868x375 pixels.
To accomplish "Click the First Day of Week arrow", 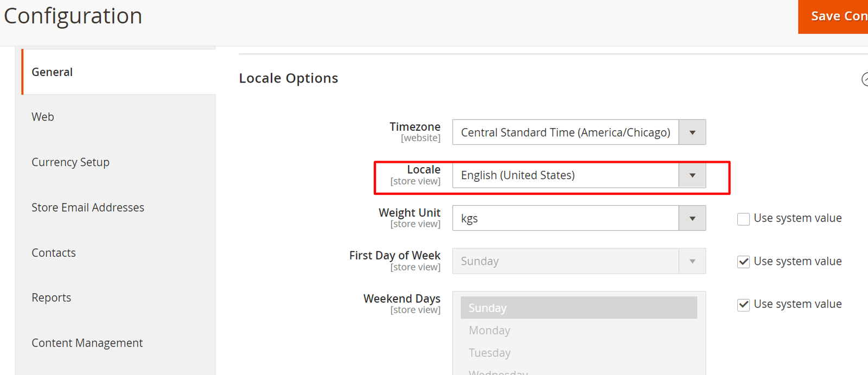I will pyautogui.click(x=692, y=261).
